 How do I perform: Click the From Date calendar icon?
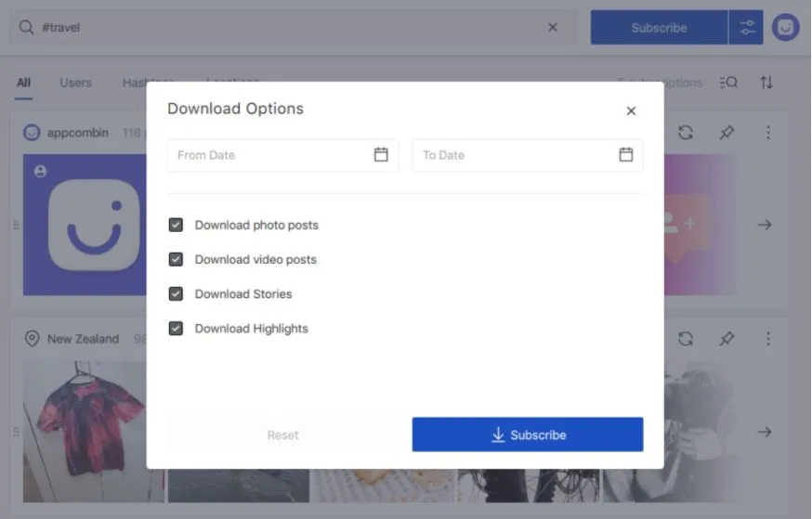[381, 155]
